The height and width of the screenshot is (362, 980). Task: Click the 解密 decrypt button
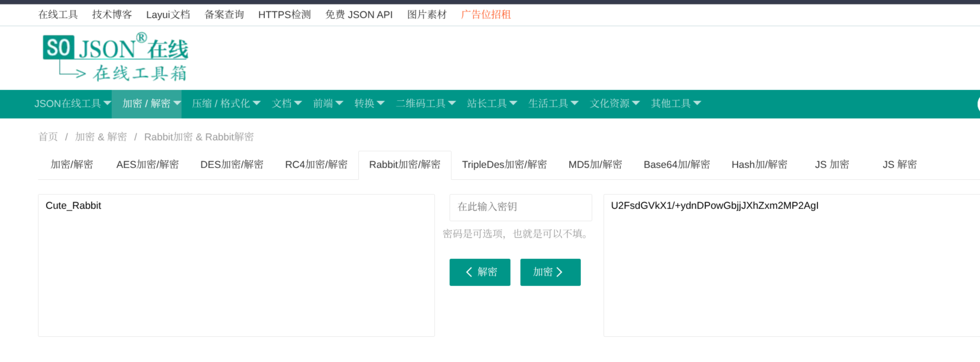click(x=480, y=272)
